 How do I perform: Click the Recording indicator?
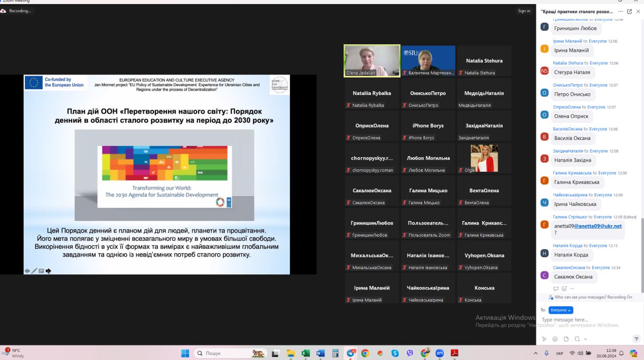[16, 11]
